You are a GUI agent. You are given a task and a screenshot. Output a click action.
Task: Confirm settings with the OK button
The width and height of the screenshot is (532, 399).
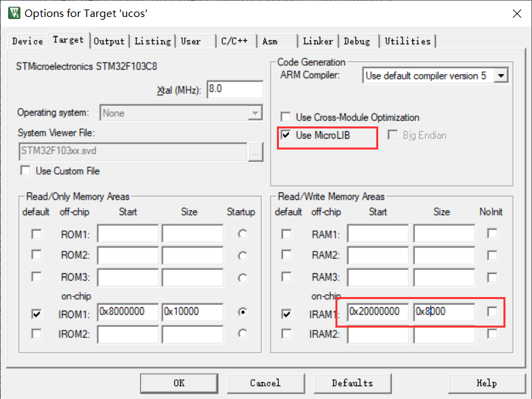pyautogui.click(x=179, y=383)
